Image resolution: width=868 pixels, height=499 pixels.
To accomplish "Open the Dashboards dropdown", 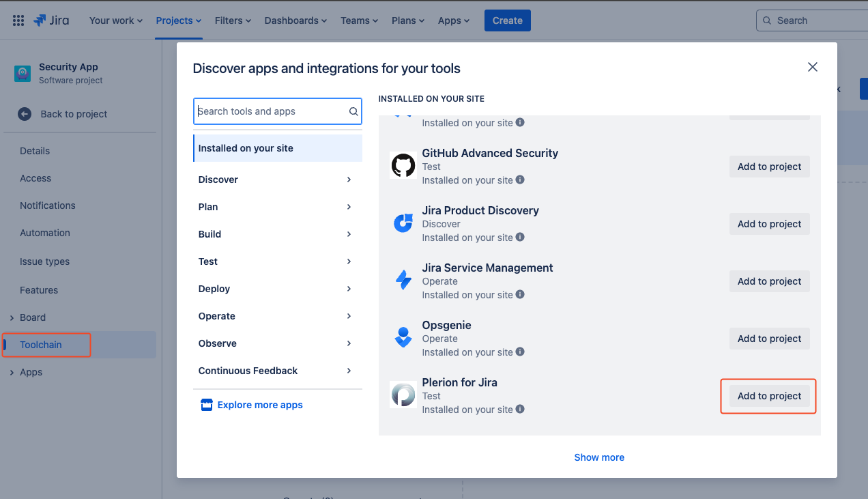I will tap(295, 20).
